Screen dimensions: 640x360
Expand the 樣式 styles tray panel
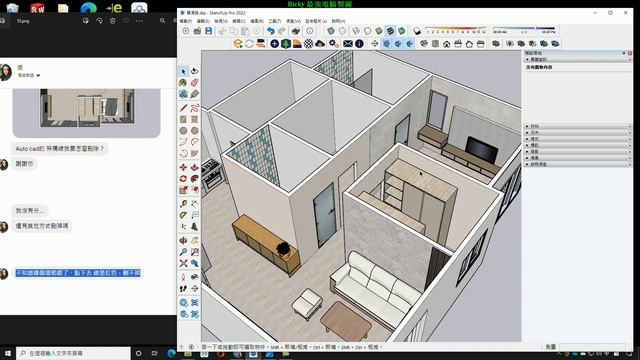coord(578,139)
